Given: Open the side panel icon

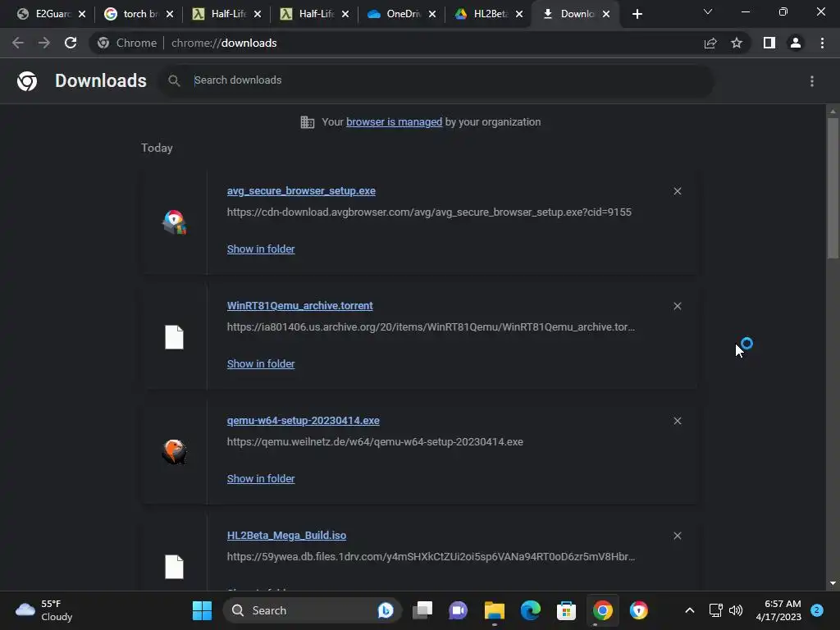Looking at the screenshot, I should click(769, 43).
